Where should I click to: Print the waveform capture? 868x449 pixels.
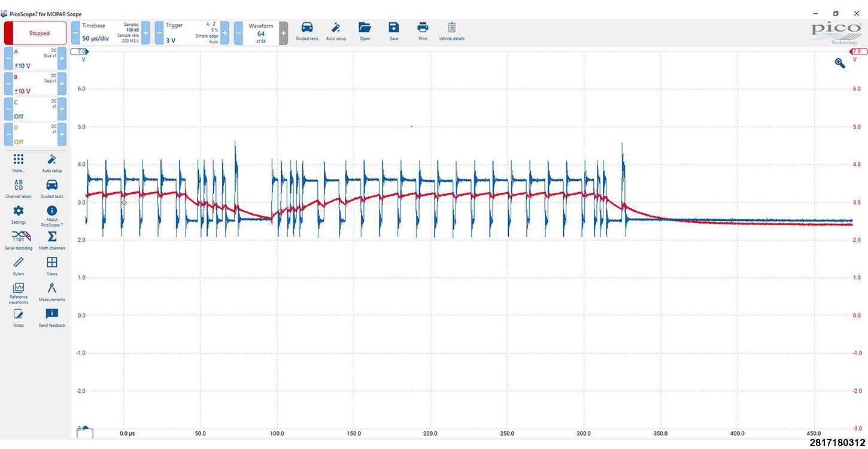point(423,31)
